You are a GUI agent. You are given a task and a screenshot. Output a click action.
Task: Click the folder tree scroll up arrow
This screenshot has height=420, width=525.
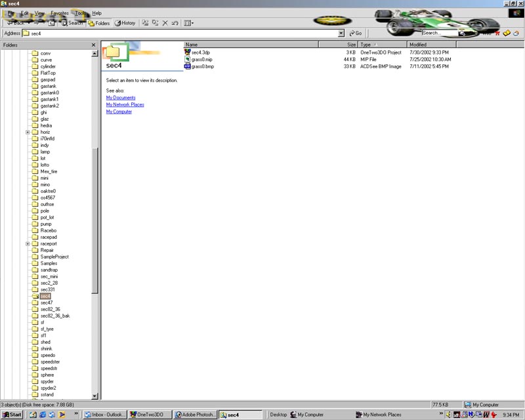tap(94, 54)
